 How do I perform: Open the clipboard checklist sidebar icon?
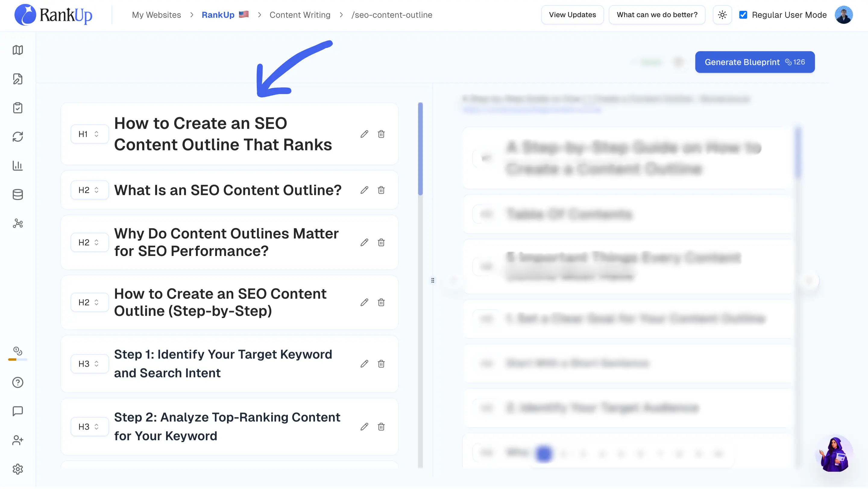(17, 108)
